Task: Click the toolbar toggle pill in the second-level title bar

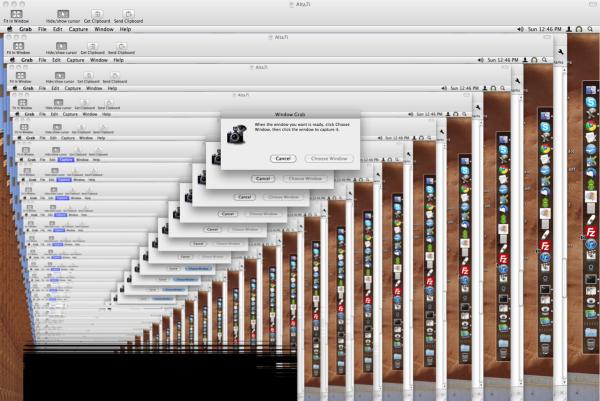Action: point(547,37)
